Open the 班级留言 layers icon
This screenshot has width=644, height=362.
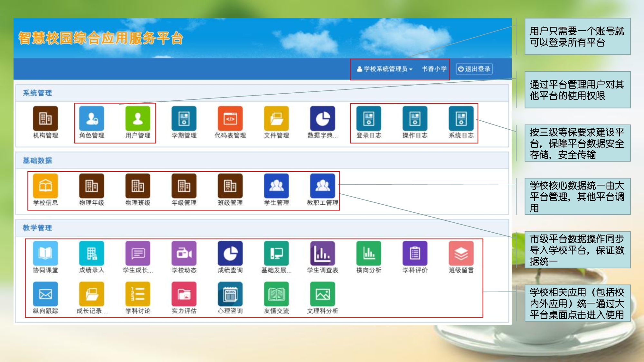461,254
